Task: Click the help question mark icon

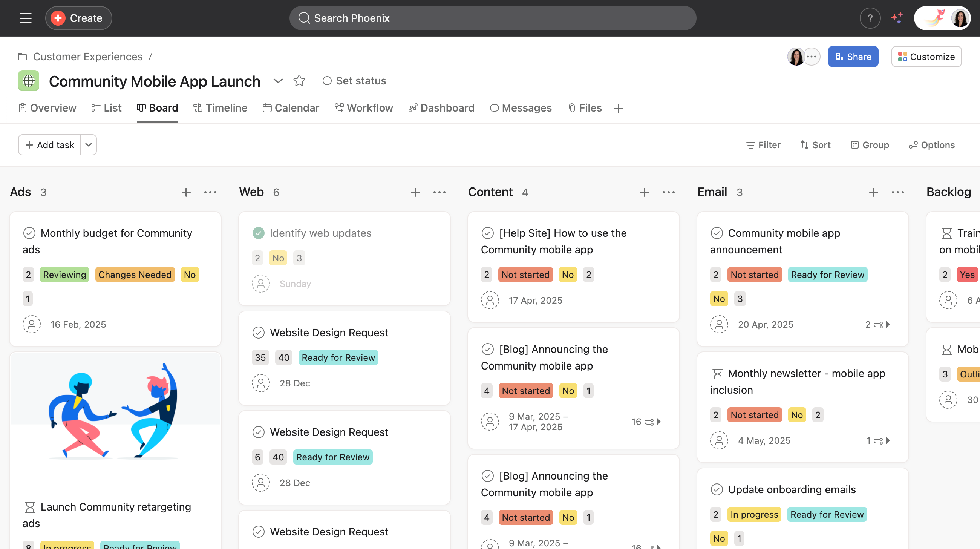Action: click(x=870, y=18)
